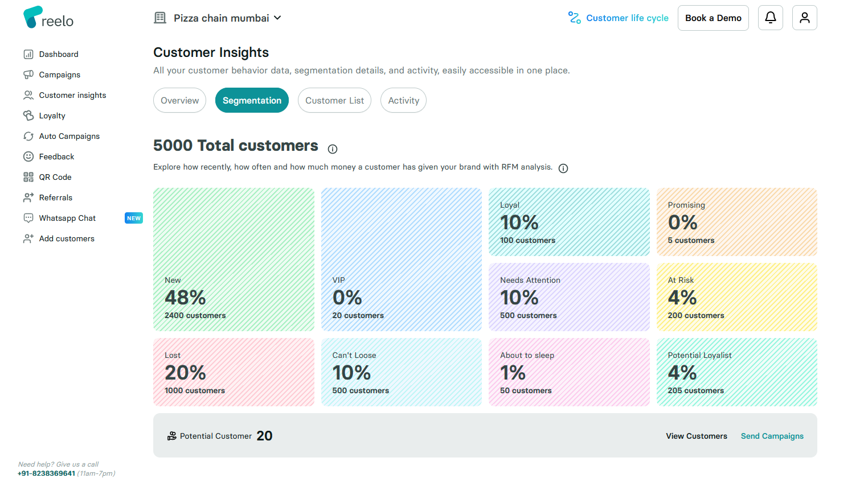Open the Customer life cycle link

tap(619, 18)
